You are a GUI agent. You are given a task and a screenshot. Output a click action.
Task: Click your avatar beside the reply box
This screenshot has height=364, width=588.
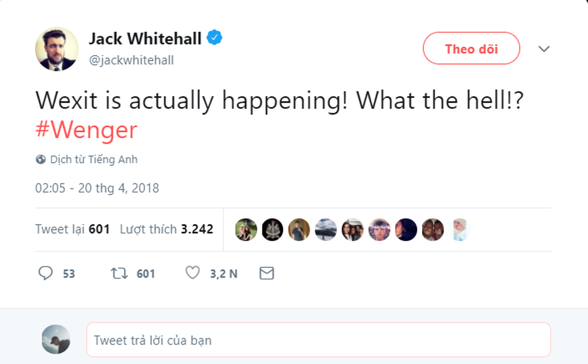click(56, 340)
